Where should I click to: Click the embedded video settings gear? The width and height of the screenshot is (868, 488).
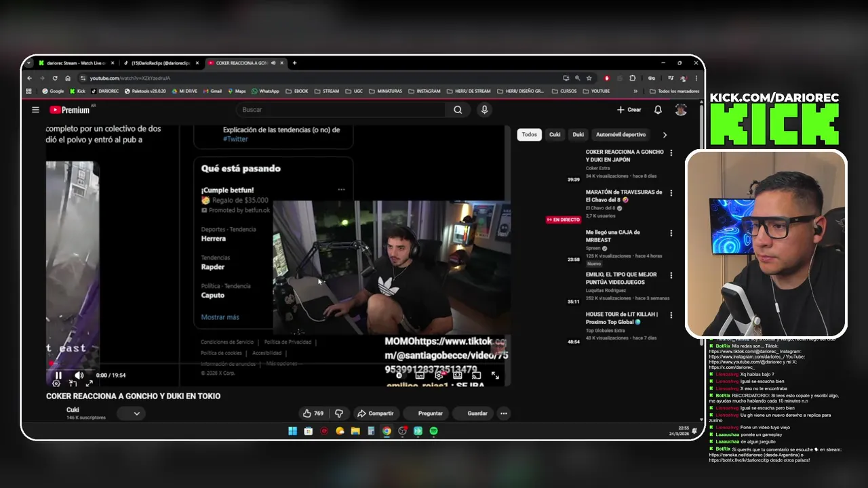pos(439,375)
